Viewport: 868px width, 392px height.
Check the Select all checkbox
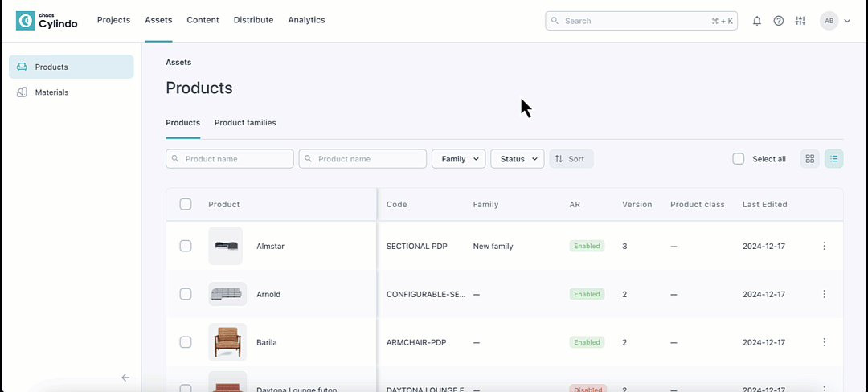(x=739, y=159)
